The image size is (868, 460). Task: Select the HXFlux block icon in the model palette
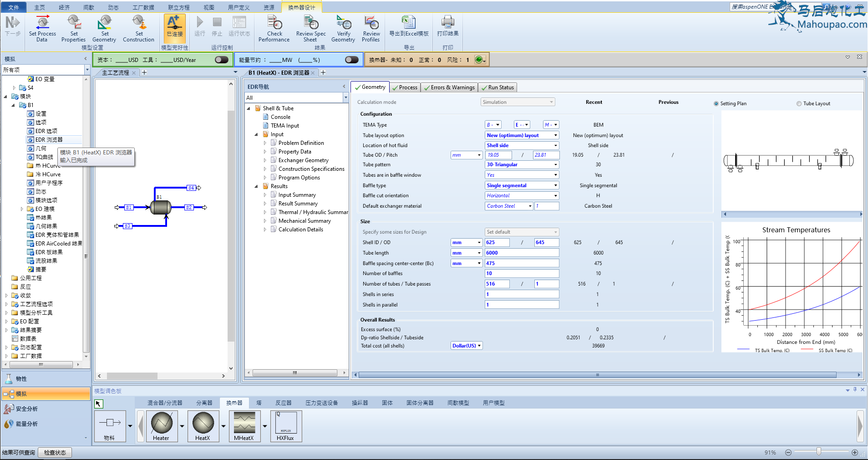pyautogui.click(x=286, y=426)
